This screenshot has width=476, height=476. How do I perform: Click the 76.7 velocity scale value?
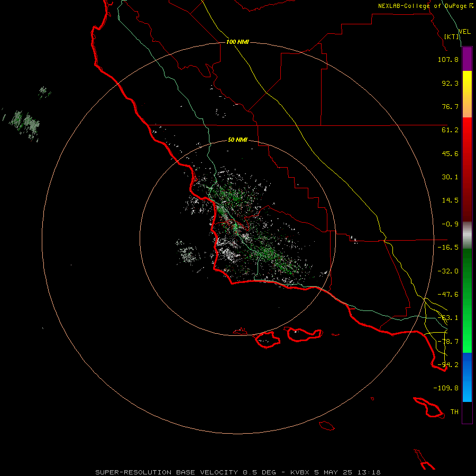click(450, 106)
